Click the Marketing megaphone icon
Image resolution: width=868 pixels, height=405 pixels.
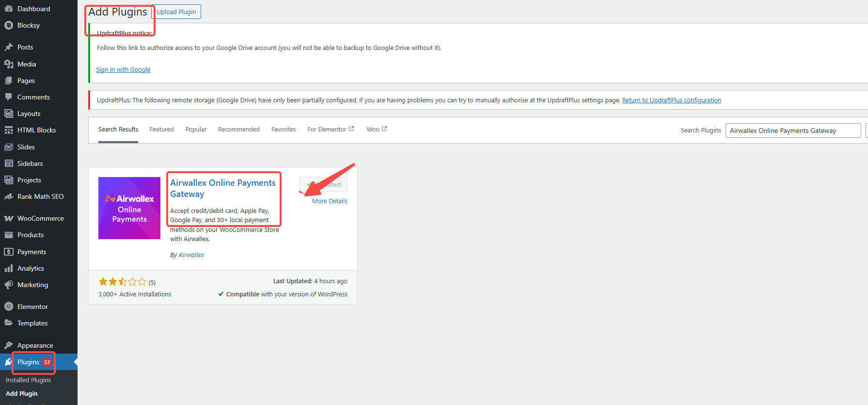(9, 285)
